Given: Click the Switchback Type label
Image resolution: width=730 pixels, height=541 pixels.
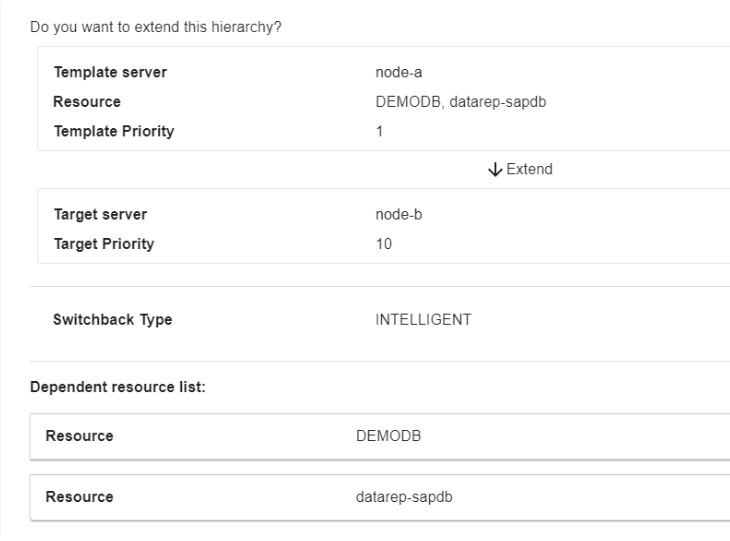Looking at the screenshot, I should 110,320.
